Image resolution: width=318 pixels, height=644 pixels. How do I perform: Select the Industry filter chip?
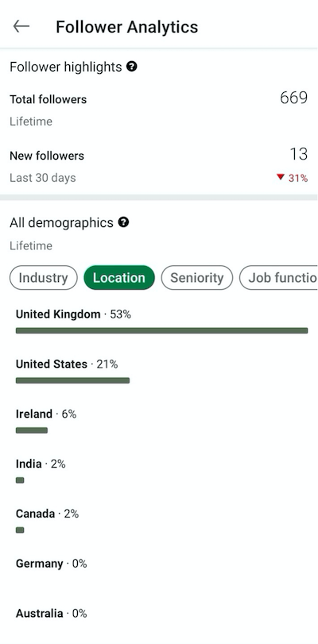[x=43, y=278]
